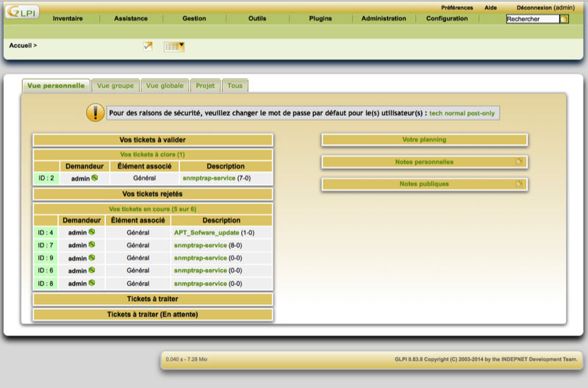The height and width of the screenshot is (388, 588).
Task: Open the Votre planning link
Action: point(424,140)
